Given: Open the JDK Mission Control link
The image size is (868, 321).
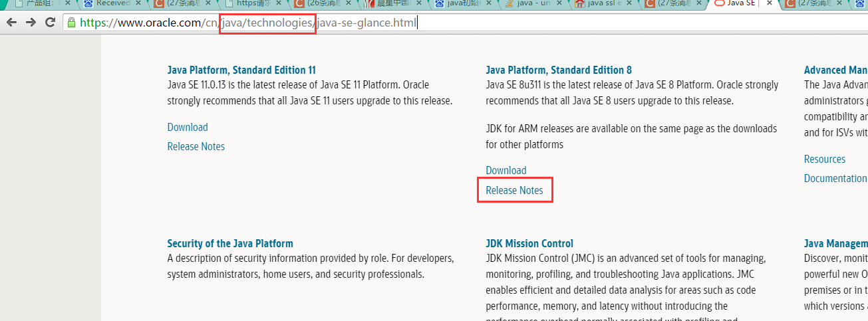Looking at the screenshot, I should coord(529,243).
